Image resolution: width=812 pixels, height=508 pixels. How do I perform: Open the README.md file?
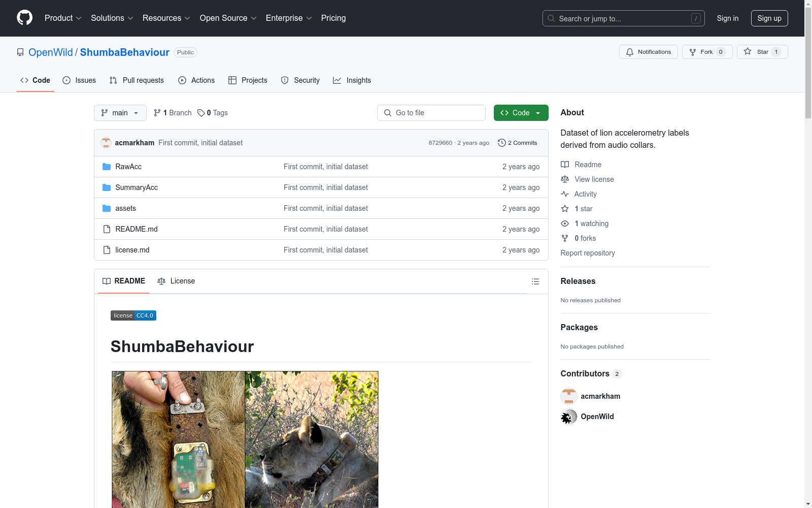137,229
